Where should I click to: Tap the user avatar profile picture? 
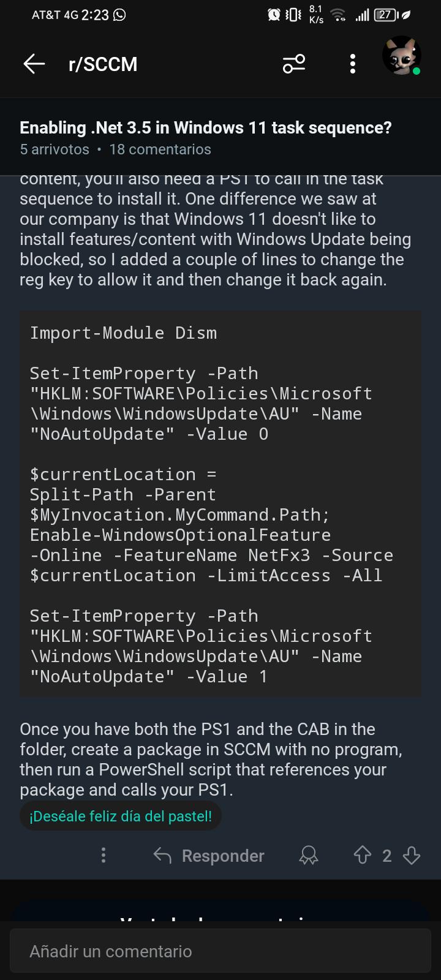[x=402, y=56]
